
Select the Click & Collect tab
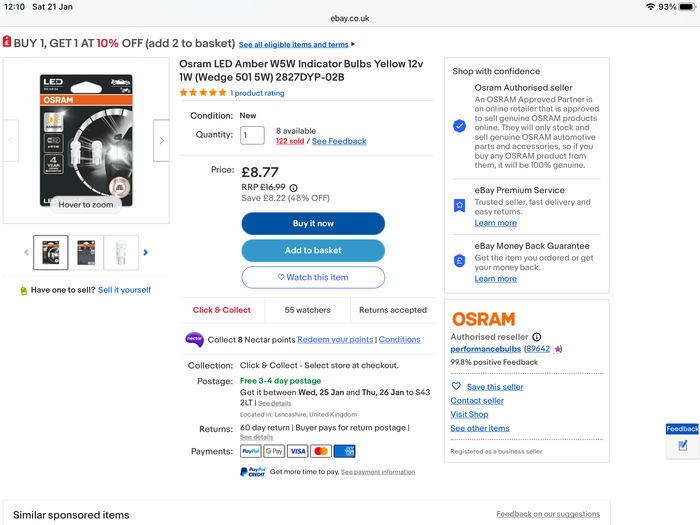tap(222, 310)
